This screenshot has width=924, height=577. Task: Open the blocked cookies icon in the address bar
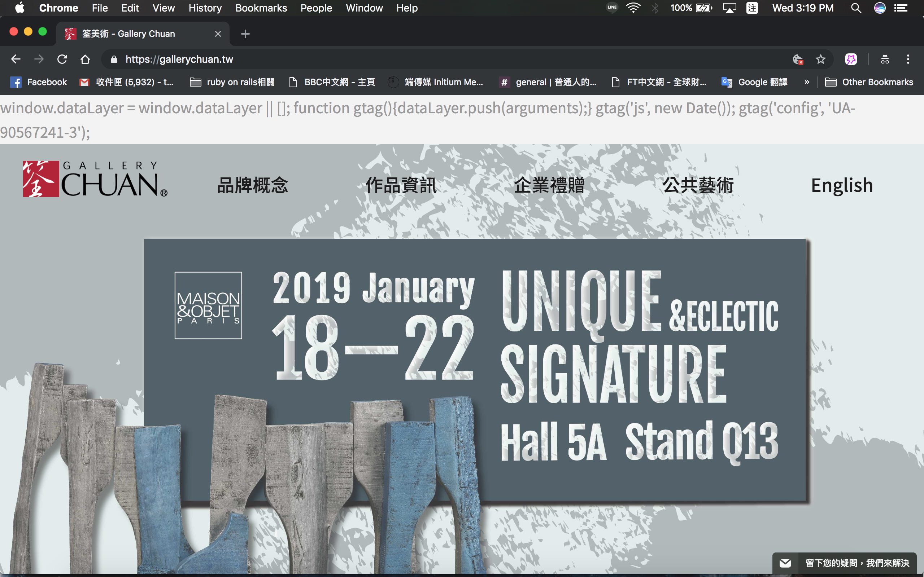pos(798,59)
